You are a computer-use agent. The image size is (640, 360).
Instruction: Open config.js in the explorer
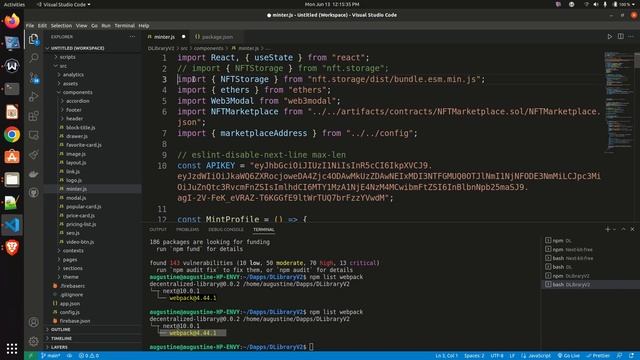69,312
